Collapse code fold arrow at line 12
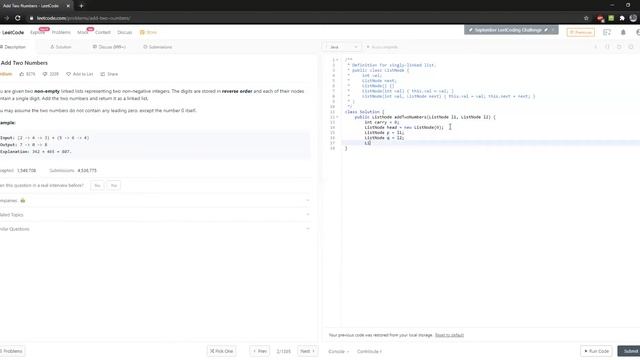The width and height of the screenshot is (640, 360). point(337,117)
